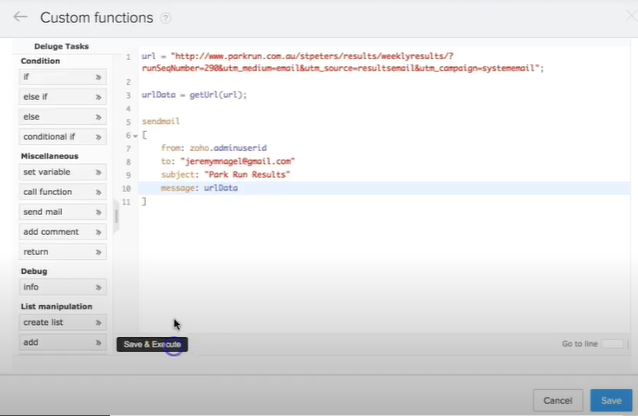Insert the 'add' list task
Image resolution: width=638 pixels, height=416 pixels.
tap(63, 343)
